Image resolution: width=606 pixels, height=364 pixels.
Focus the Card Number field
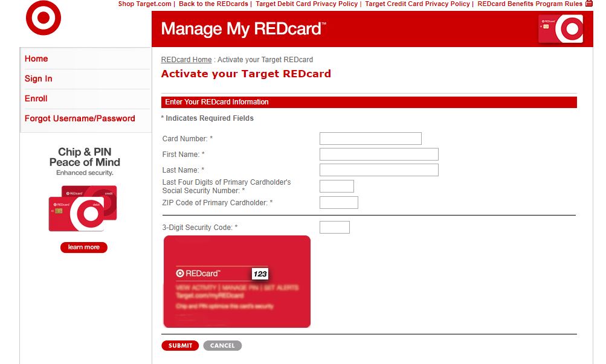pos(370,139)
